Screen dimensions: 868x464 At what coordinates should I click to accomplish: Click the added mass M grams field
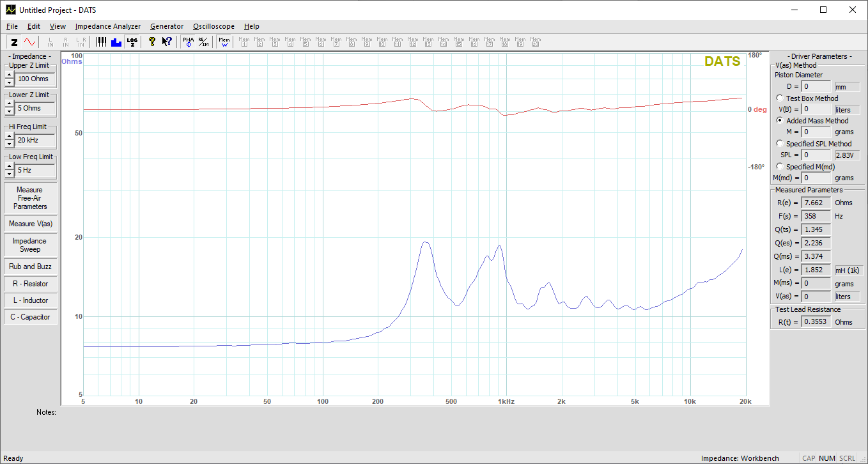coord(816,132)
